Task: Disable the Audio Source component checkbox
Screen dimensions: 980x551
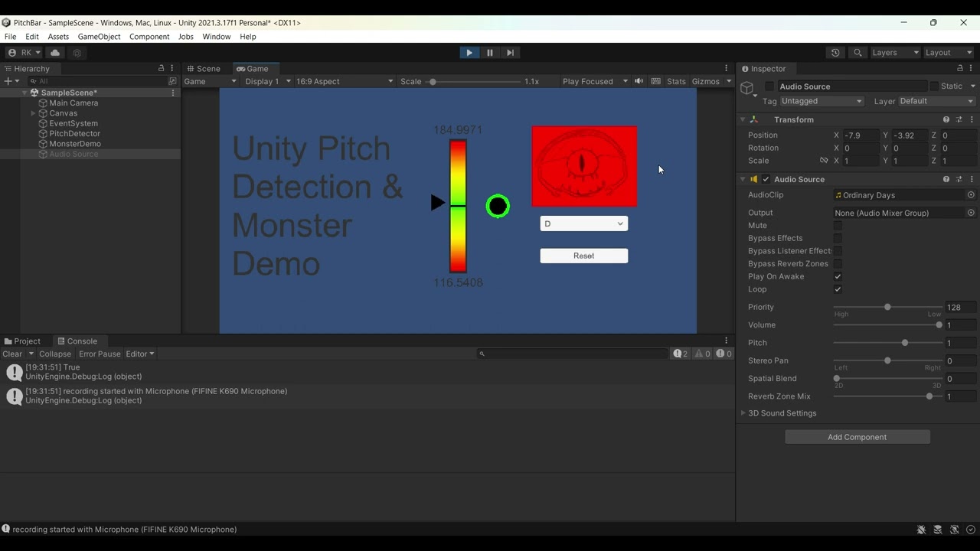Action: [x=766, y=180]
